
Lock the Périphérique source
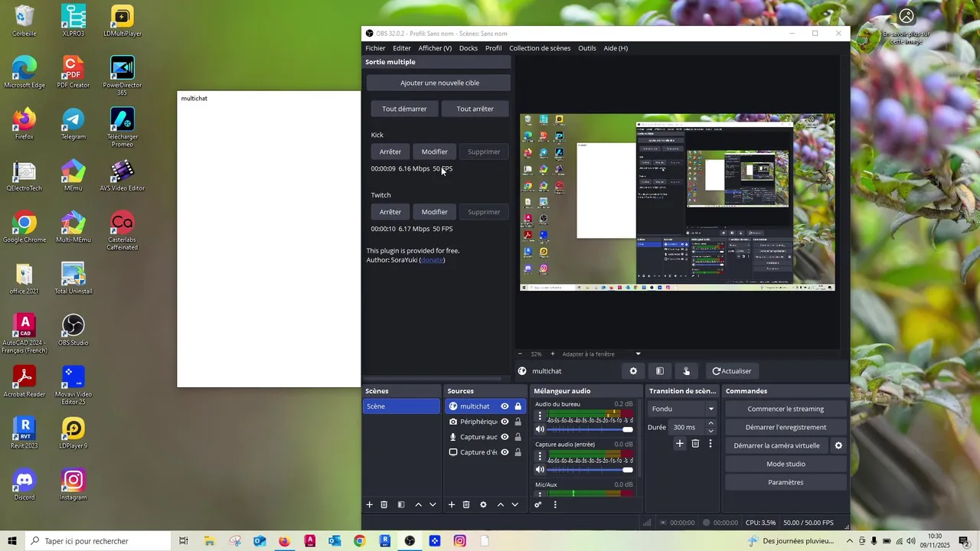[518, 422]
